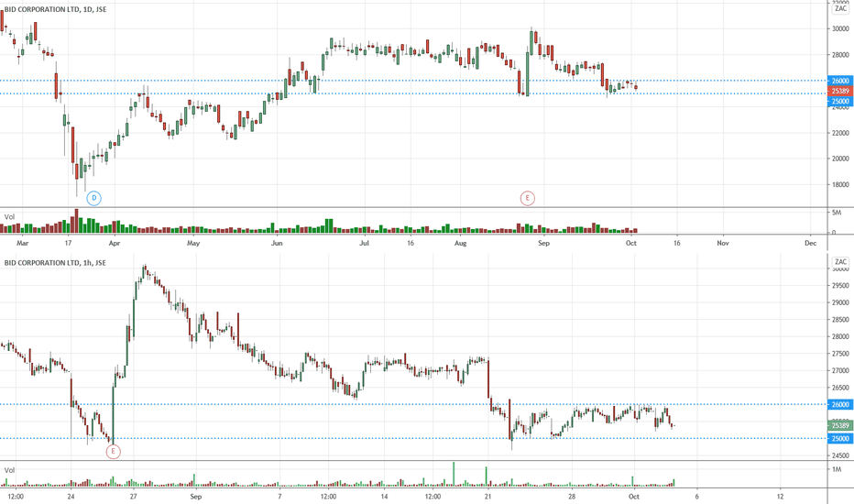Click the 29000 level on 1h price axis
Screen dimensions: 854x504
[840, 302]
